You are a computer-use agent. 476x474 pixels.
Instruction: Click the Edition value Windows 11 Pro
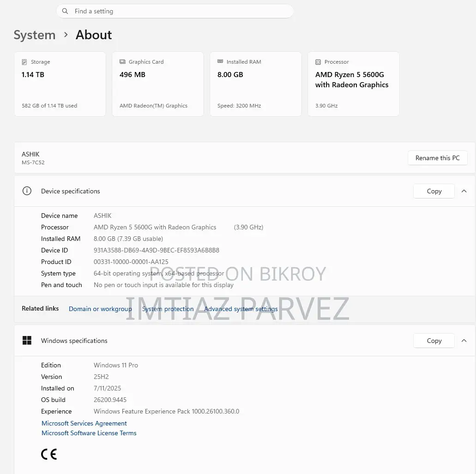point(116,366)
